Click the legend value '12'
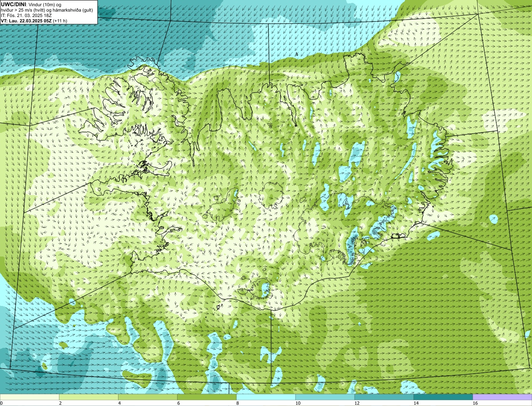The image size is (532, 406). click(357, 403)
